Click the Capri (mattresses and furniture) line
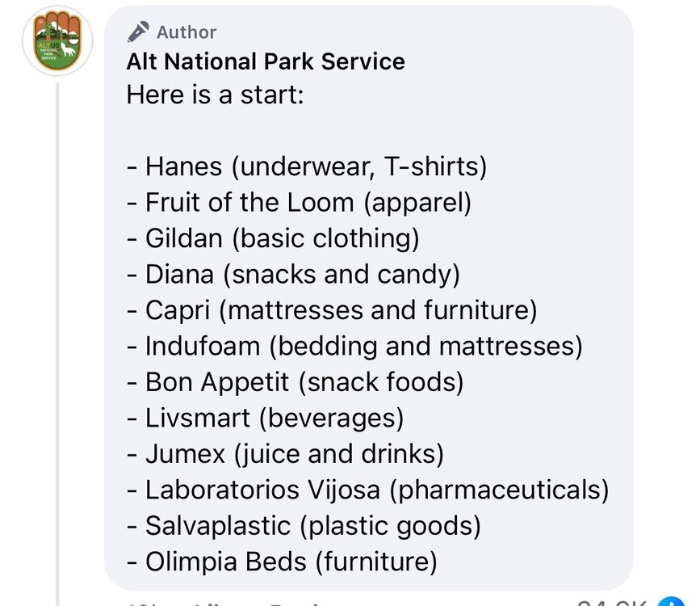The image size is (700, 606). pos(332,309)
